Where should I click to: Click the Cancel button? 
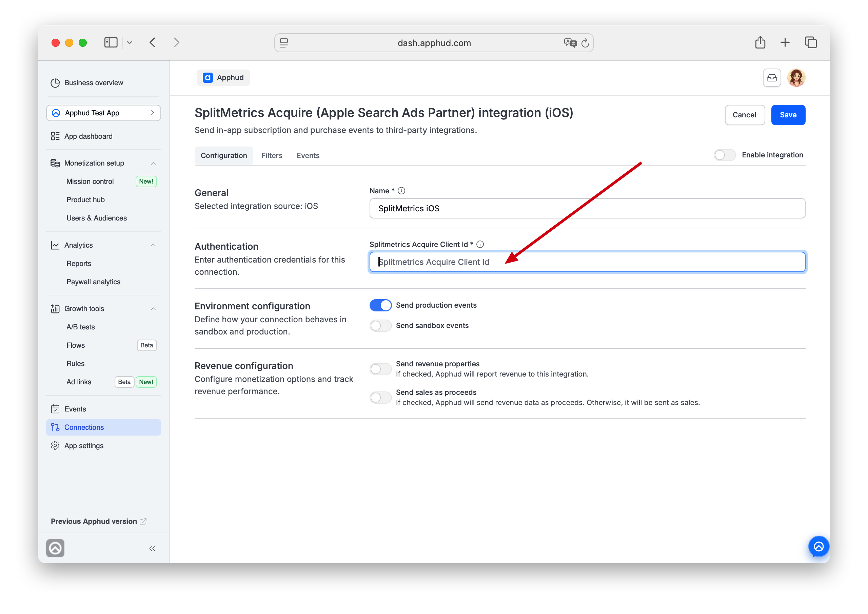pyautogui.click(x=744, y=115)
